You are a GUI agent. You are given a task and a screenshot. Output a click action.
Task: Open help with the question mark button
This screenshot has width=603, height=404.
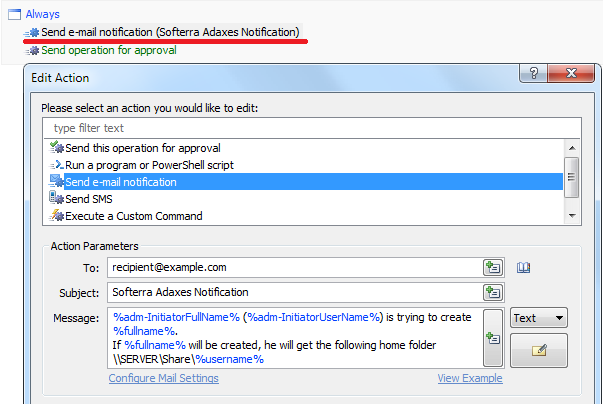point(533,73)
